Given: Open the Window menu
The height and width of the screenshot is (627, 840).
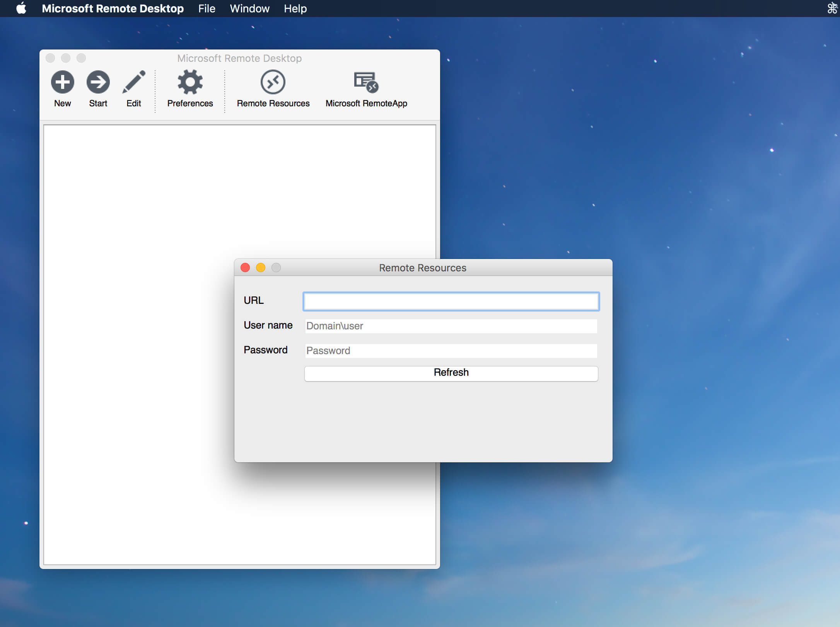Looking at the screenshot, I should click(249, 9).
